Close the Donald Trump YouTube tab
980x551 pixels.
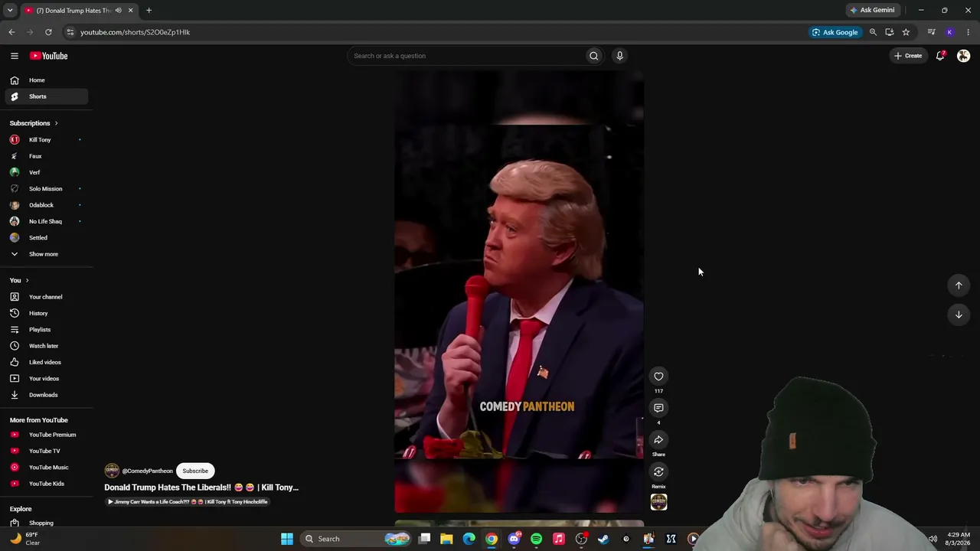[x=130, y=11]
